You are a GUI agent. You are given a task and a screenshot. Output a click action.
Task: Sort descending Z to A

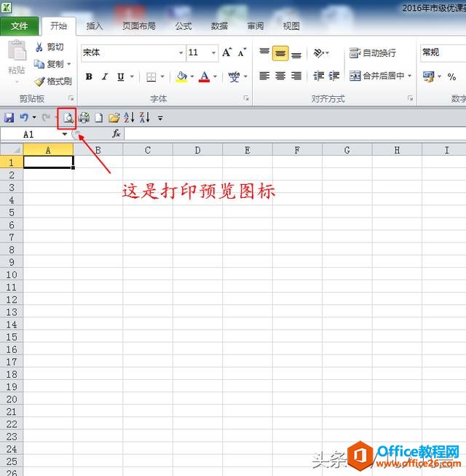click(x=145, y=117)
